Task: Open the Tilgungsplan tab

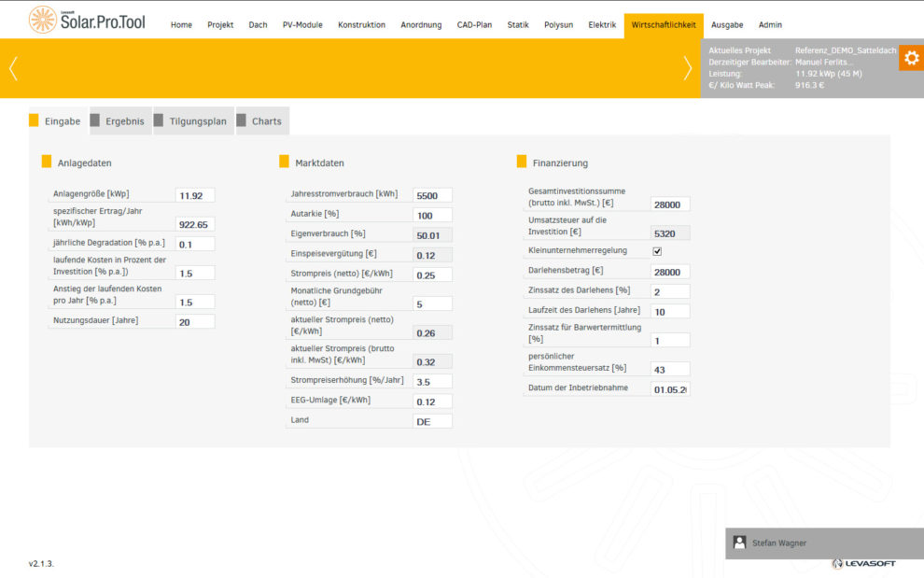Action: pos(197,121)
